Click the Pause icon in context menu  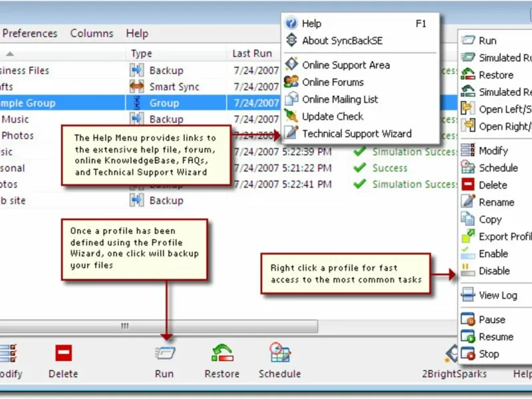click(468, 319)
